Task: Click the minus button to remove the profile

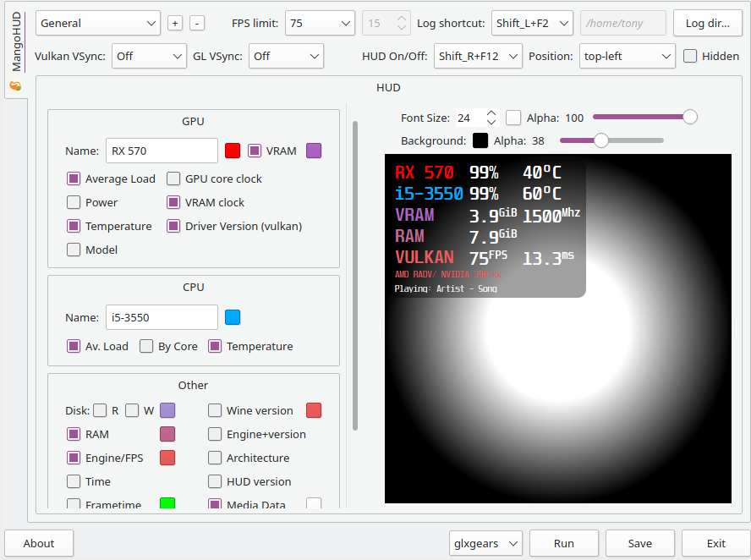Action: (x=197, y=23)
